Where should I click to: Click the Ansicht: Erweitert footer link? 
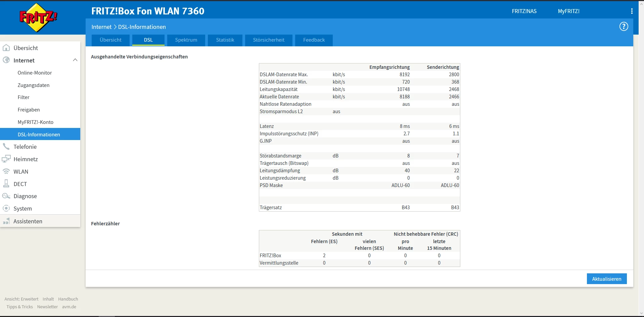[21, 299]
